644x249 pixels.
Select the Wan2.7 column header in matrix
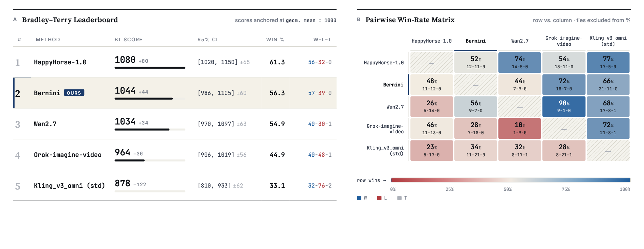click(x=520, y=41)
